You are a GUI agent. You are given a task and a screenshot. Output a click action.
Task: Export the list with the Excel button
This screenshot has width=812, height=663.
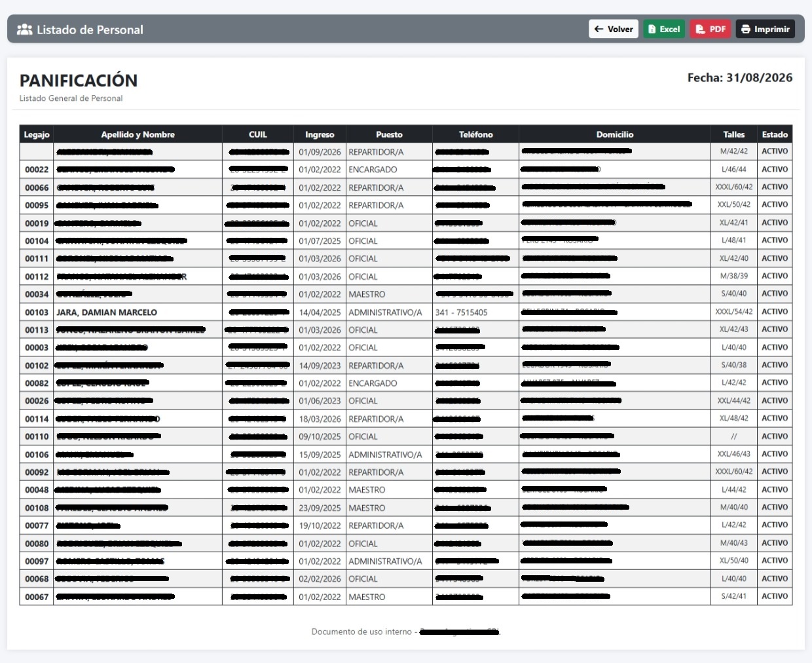coord(664,29)
